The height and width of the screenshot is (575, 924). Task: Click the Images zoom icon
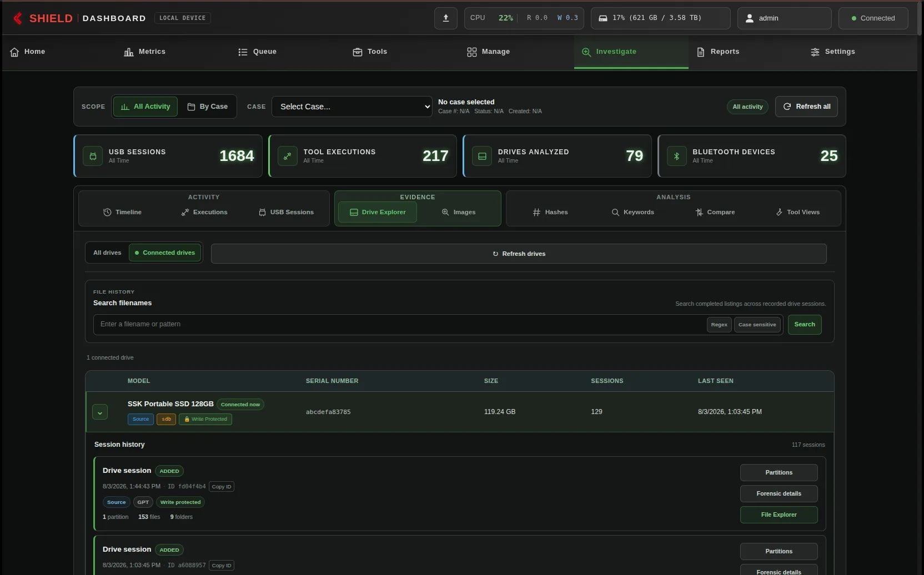[445, 212]
